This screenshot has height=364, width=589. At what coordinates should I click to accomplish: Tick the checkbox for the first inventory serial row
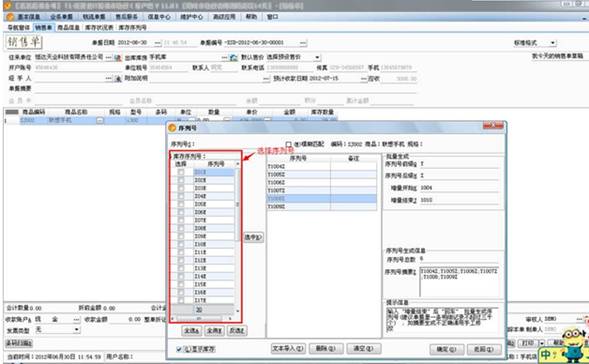coord(181,172)
